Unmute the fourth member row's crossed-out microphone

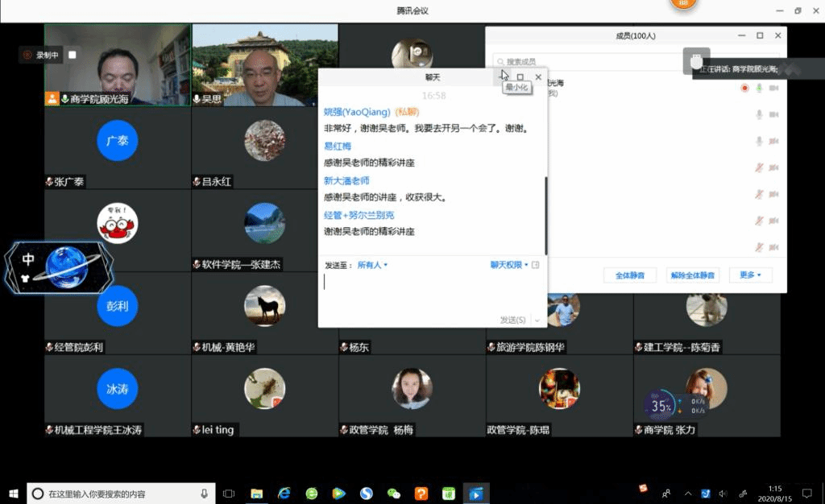[759, 167]
